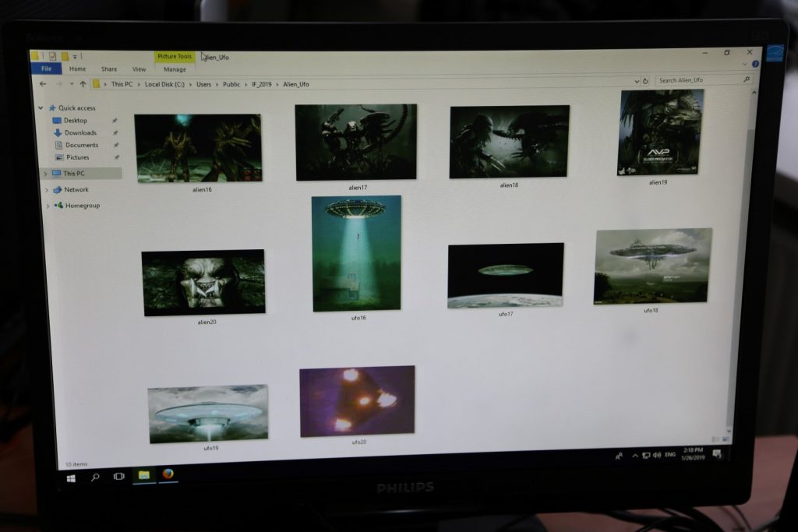Viewport: 798px width, 532px height.
Task: Select the Picture Tools contextual tab header
Action: (x=174, y=56)
